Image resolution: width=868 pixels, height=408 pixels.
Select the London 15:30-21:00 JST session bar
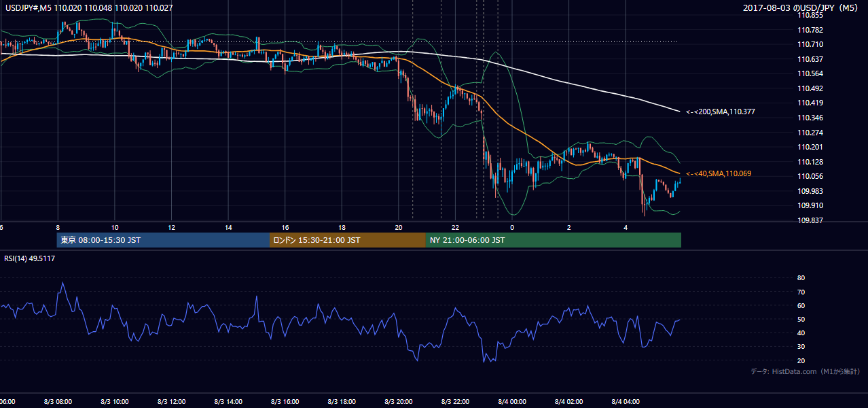(x=348, y=240)
